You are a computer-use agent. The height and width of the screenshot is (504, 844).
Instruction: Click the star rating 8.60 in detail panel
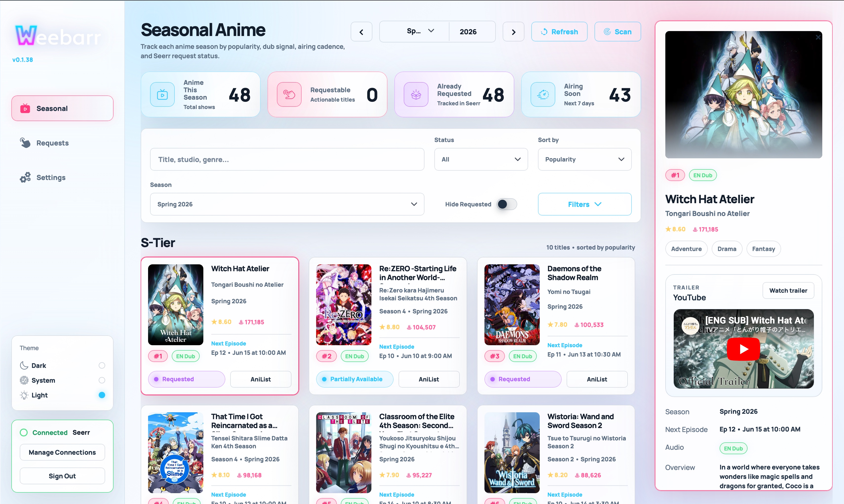click(x=675, y=229)
